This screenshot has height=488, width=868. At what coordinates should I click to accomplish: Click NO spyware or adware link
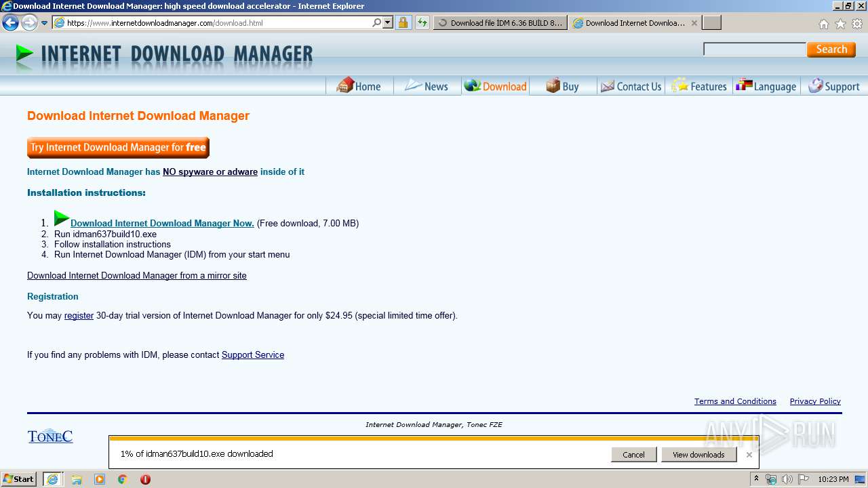pos(210,171)
